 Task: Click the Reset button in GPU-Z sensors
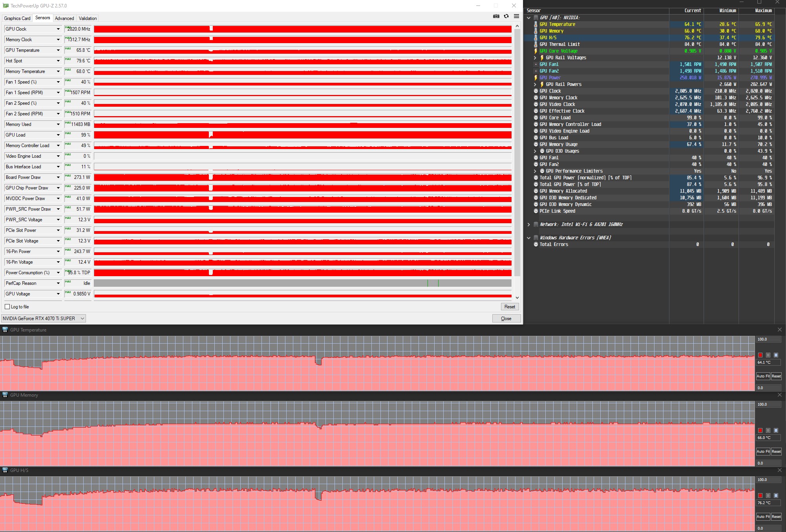pos(510,307)
